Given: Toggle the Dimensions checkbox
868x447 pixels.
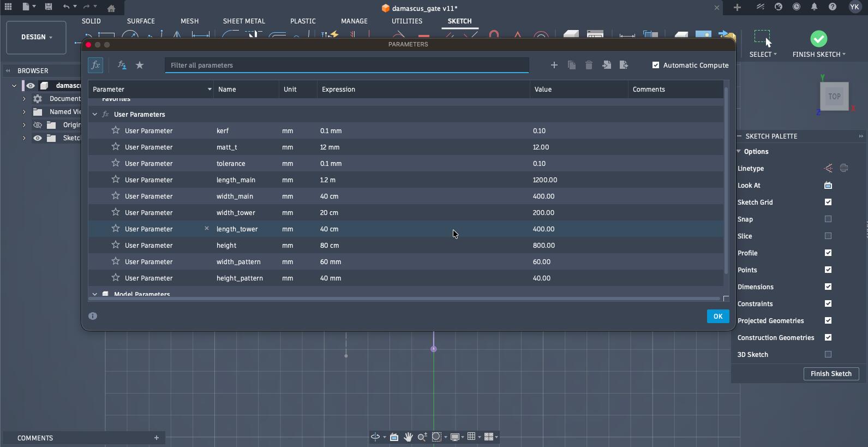Looking at the screenshot, I should pos(828,287).
